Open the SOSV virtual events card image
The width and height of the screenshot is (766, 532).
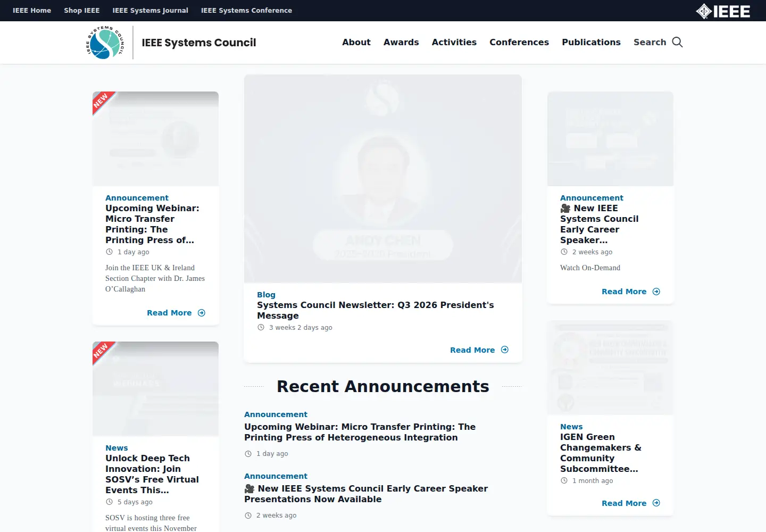155,389
